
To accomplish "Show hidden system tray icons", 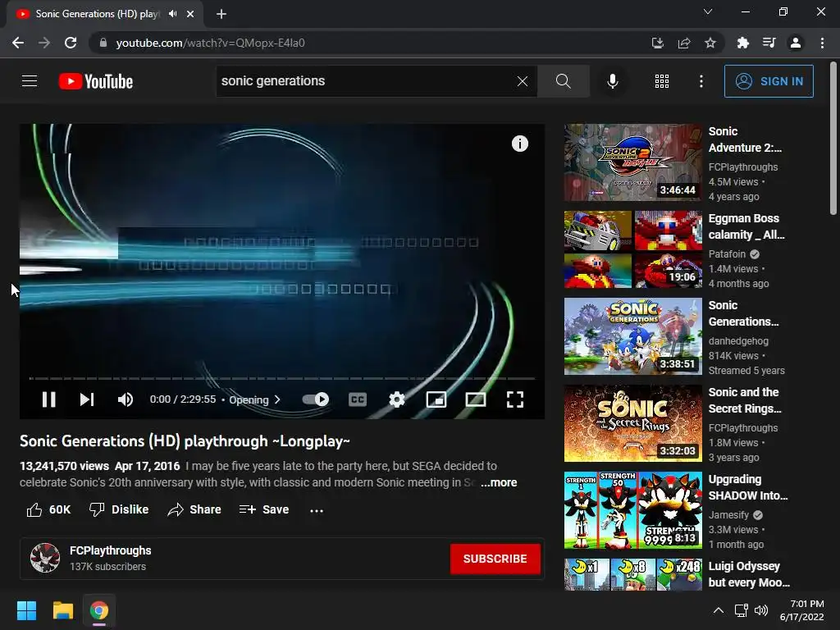I will click(719, 610).
